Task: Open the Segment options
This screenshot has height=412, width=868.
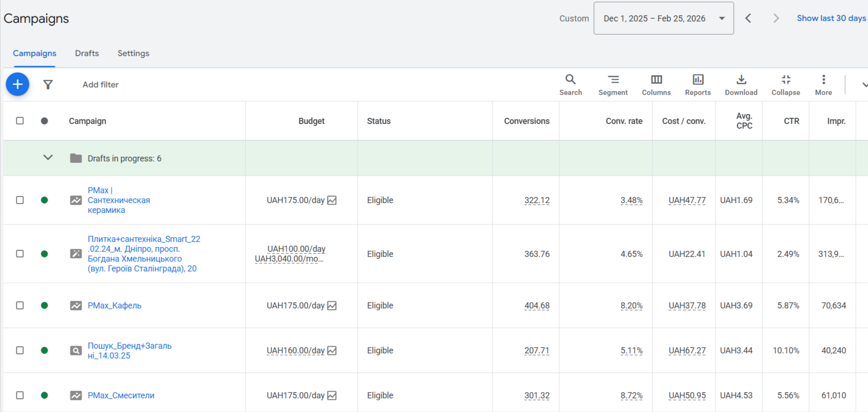Action: tap(613, 85)
